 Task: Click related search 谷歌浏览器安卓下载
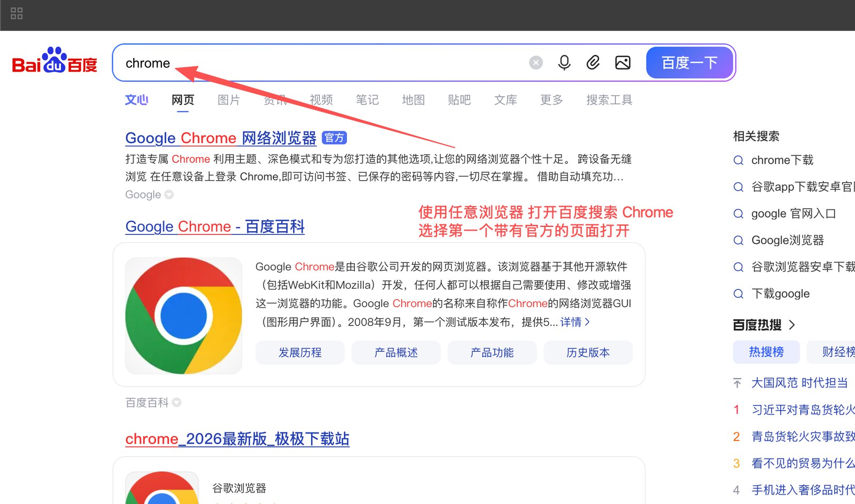tap(803, 267)
